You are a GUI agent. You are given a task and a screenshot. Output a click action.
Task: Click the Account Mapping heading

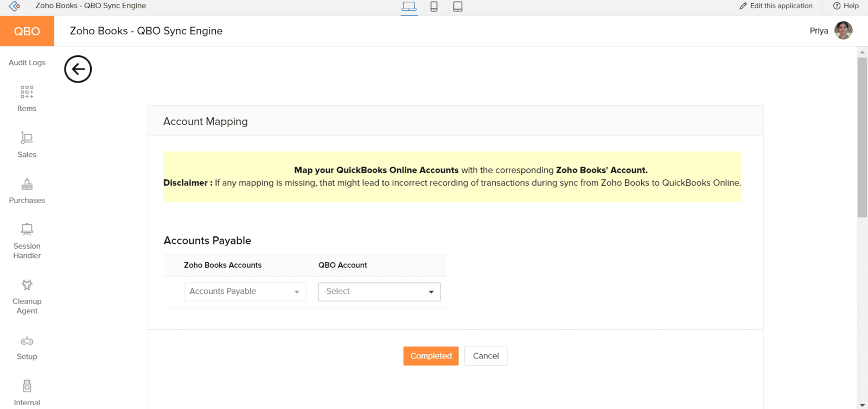[206, 122]
